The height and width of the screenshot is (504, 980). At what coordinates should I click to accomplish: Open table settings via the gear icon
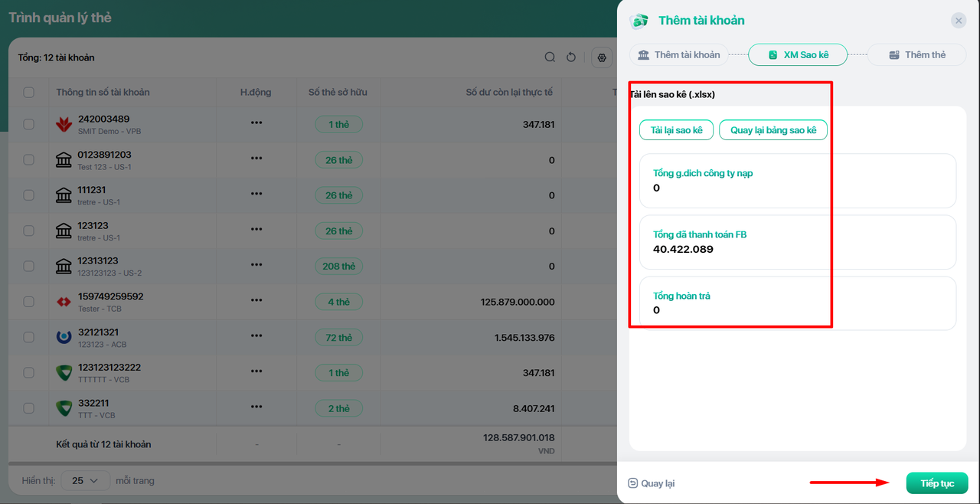603,57
